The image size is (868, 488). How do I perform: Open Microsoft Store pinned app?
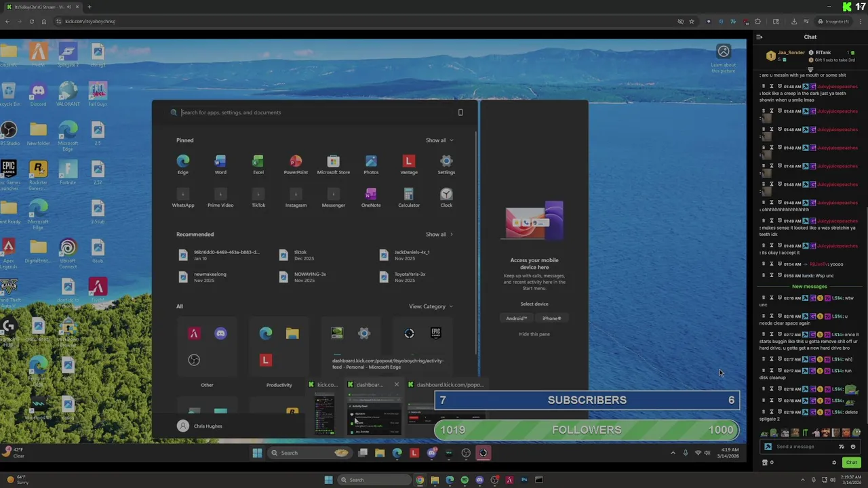click(x=334, y=164)
